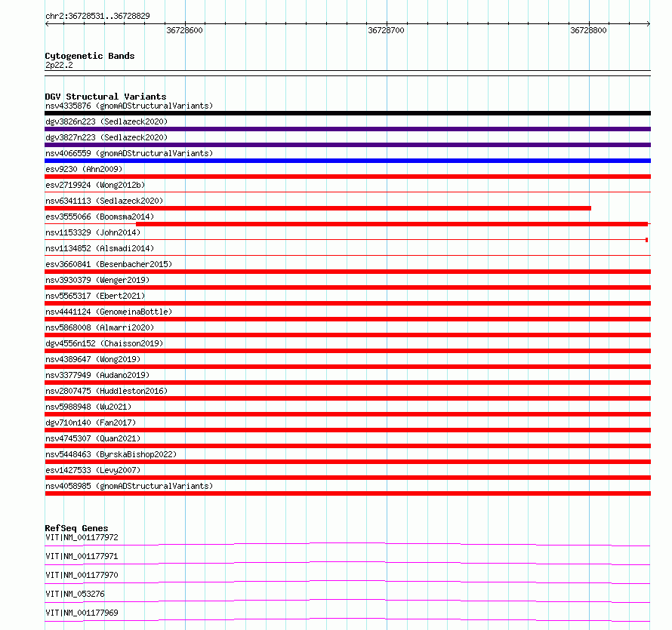Click the DGV Structural Variants track title
The width and height of the screenshot is (672, 630).
pos(106,97)
